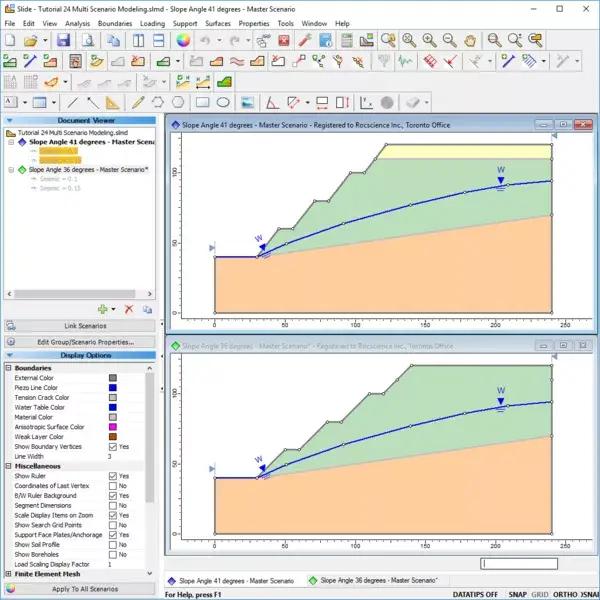Click Edit Group/Scenario Properties button
Viewport: 600px width, 600px height.
(x=80, y=342)
